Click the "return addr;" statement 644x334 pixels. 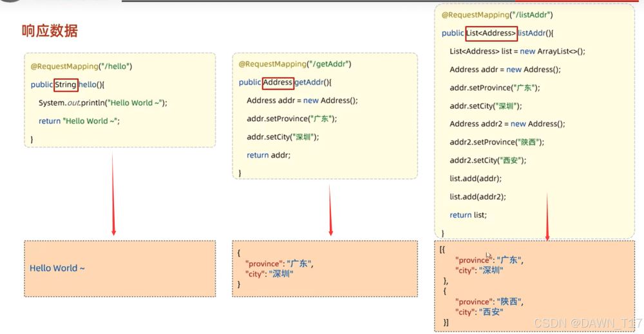pos(269,155)
